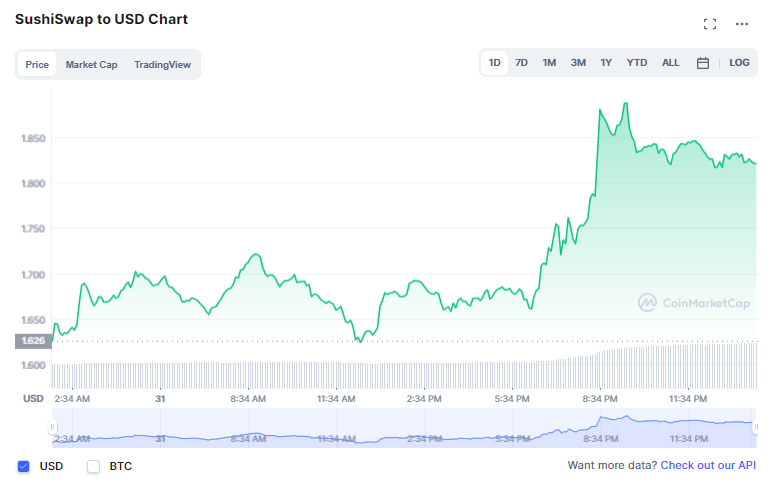The width and height of the screenshot is (781, 484).
Task: Grab the right handle of range navigator
Action: pos(756,427)
